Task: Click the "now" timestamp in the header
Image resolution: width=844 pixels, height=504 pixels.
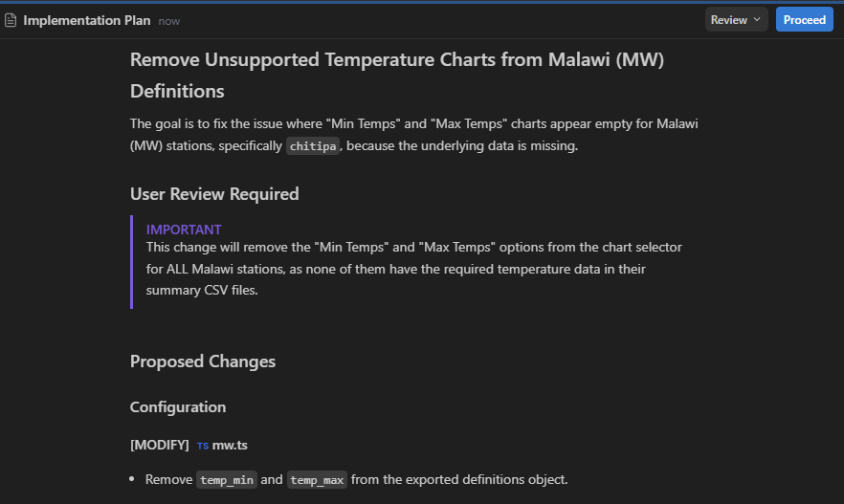Action: [x=169, y=21]
